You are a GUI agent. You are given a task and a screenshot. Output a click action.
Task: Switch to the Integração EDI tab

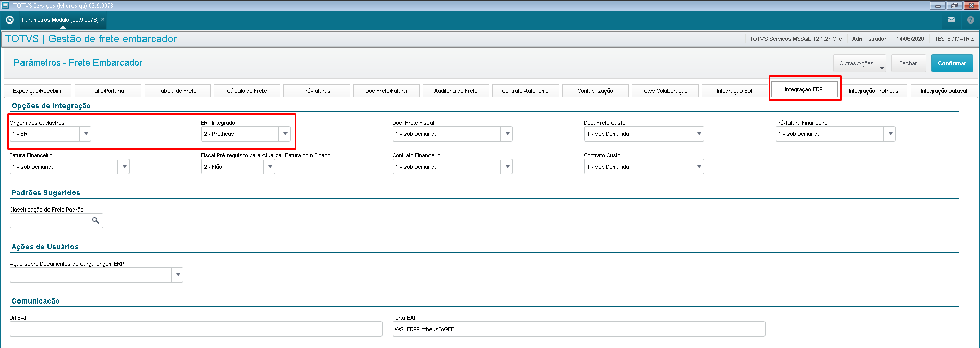point(734,91)
